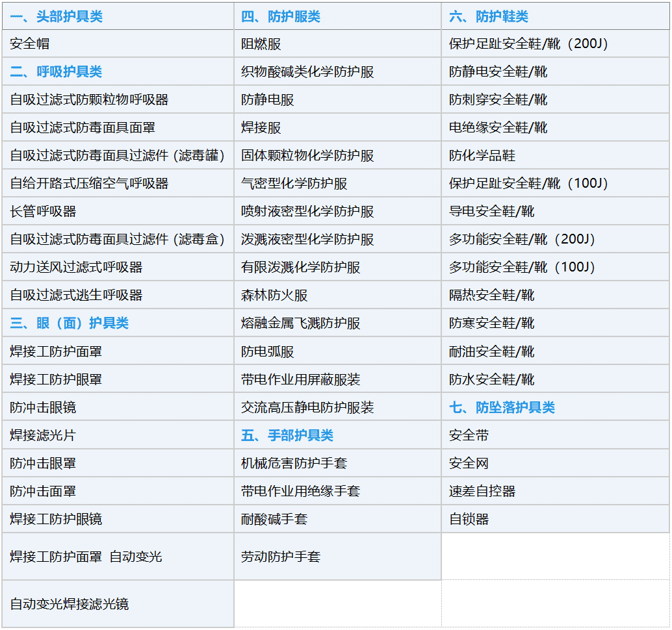The height and width of the screenshot is (630, 672).
Task: Click 自吸过滤式防毒面具过滤件（滤毒罐）
Action: [118, 155]
